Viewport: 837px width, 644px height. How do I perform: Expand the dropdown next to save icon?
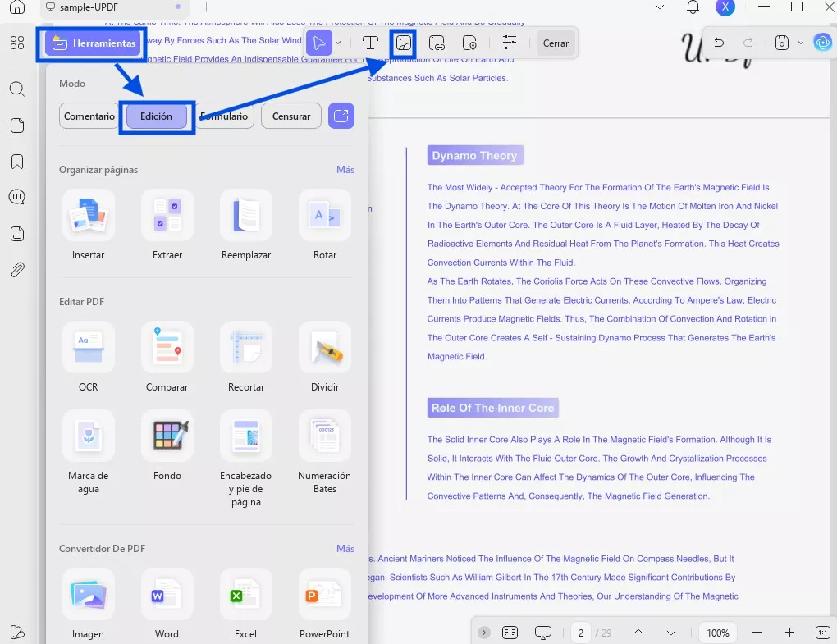point(801,43)
